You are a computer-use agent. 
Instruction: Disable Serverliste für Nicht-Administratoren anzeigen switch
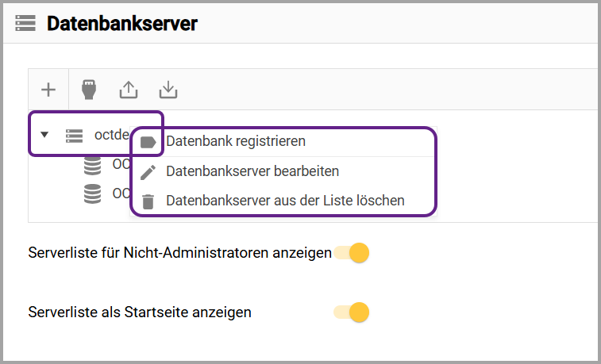coord(353,254)
